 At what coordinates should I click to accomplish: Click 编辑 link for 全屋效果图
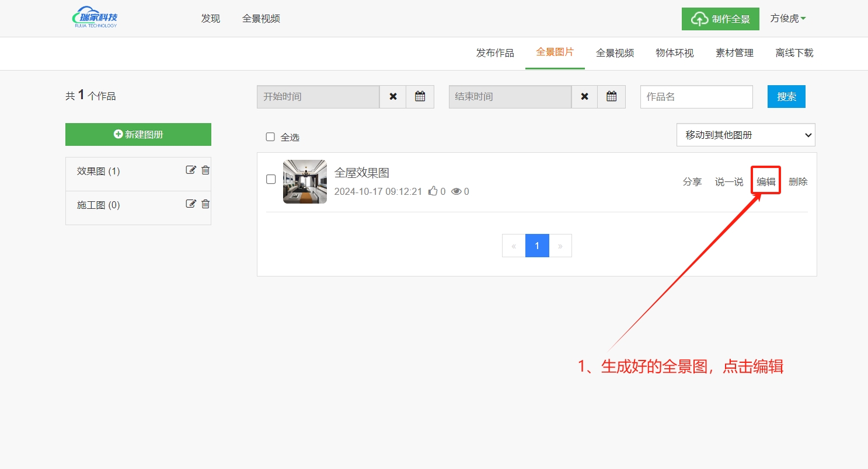coord(766,182)
